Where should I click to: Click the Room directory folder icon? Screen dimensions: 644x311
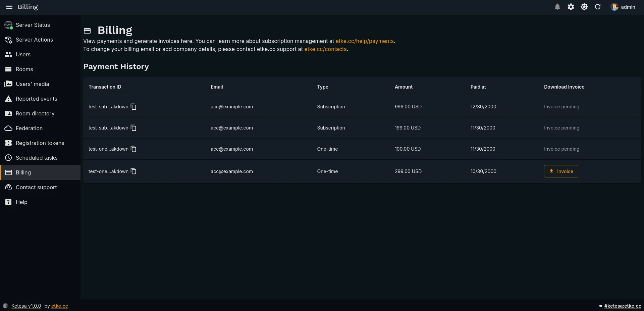(x=8, y=113)
